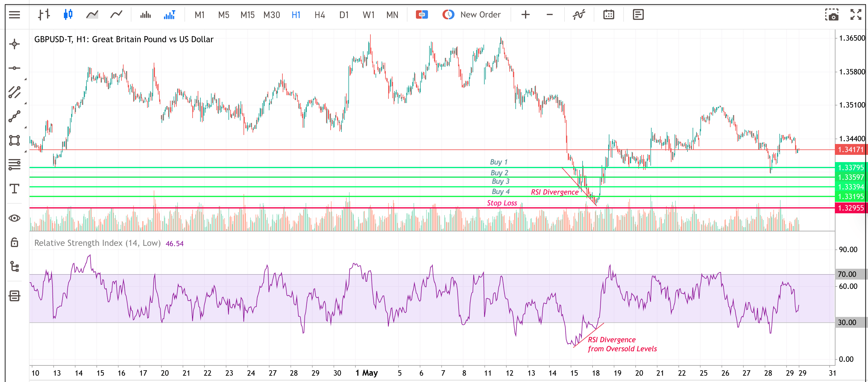Select the line chart type
The image size is (868, 382).
point(116,15)
